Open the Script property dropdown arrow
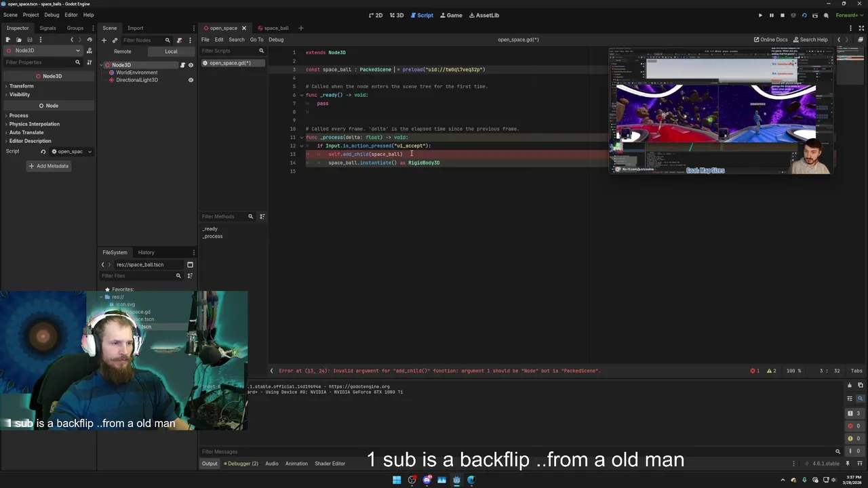868x488 pixels. (x=90, y=152)
